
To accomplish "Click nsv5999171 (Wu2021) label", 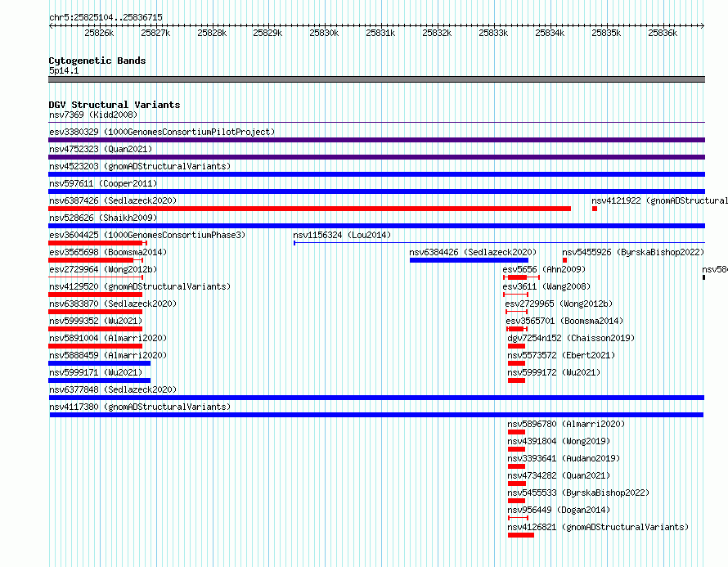I will click(96, 372).
